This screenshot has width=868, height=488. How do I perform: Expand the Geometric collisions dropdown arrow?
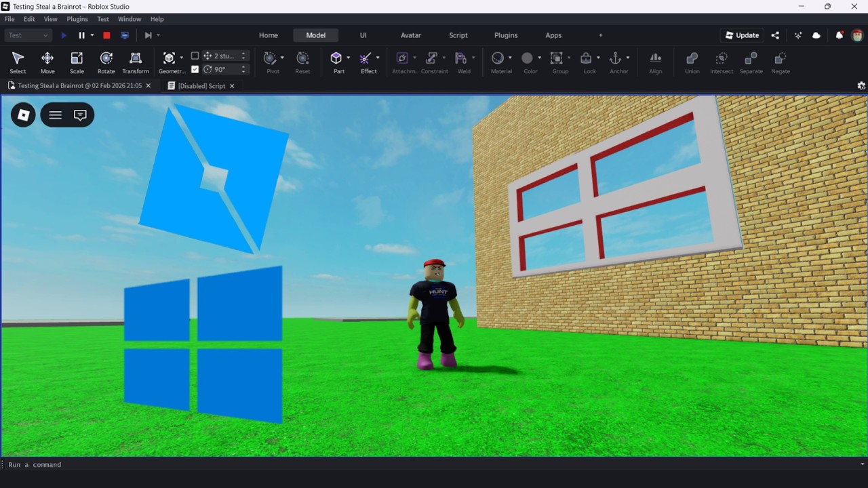coord(181,58)
